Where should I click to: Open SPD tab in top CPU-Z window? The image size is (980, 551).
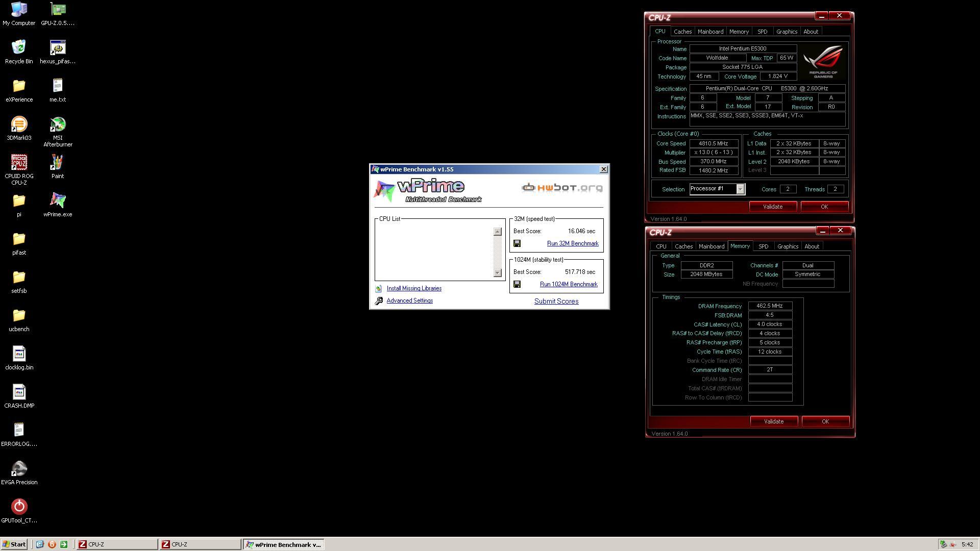point(762,32)
